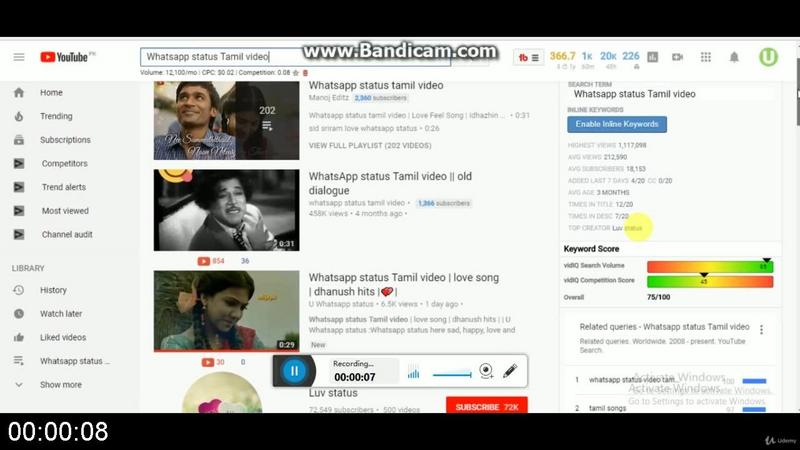
Task: Subscribe to Luv status channel
Action: (x=487, y=406)
